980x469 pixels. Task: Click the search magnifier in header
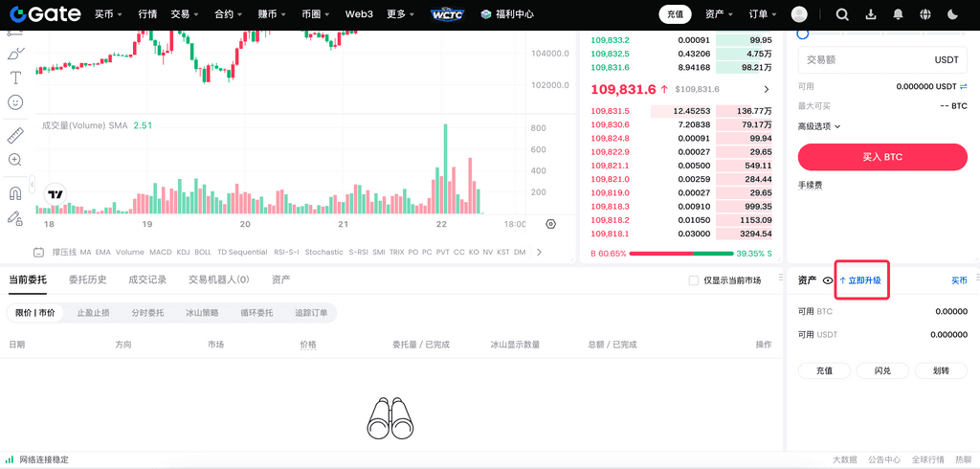[842, 14]
